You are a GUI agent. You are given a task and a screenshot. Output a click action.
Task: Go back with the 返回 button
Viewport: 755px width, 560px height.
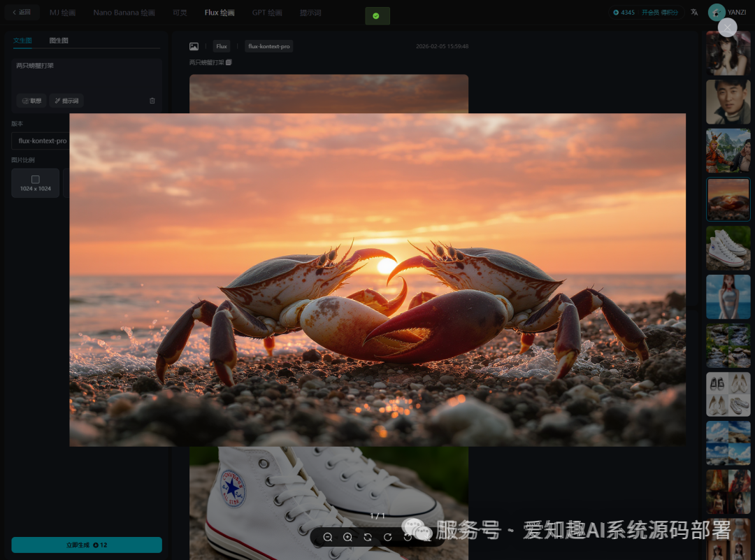tap(22, 13)
